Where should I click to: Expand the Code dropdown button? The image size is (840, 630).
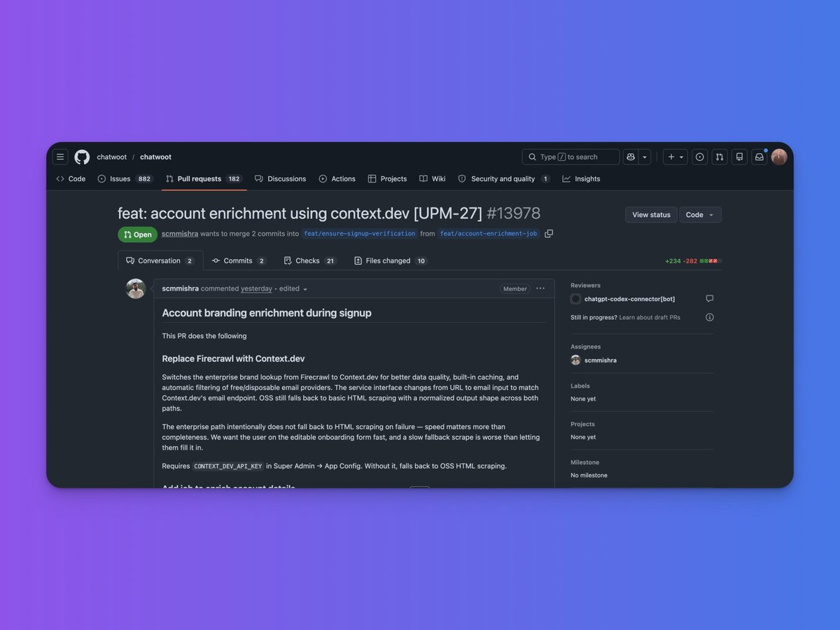[x=700, y=215]
